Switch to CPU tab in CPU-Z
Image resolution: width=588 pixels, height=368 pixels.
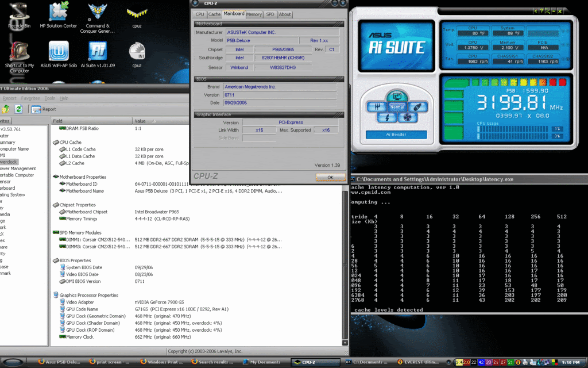pos(200,14)
